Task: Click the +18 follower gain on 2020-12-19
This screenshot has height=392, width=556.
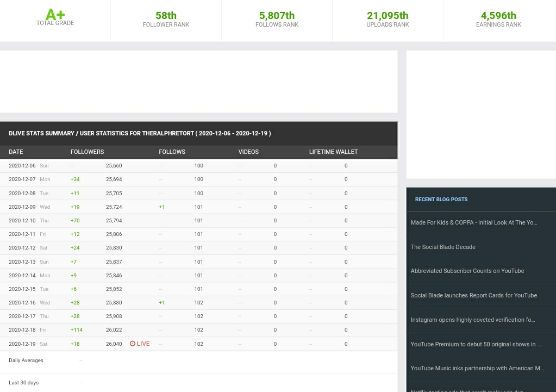Action: click(x=75, y=344)
